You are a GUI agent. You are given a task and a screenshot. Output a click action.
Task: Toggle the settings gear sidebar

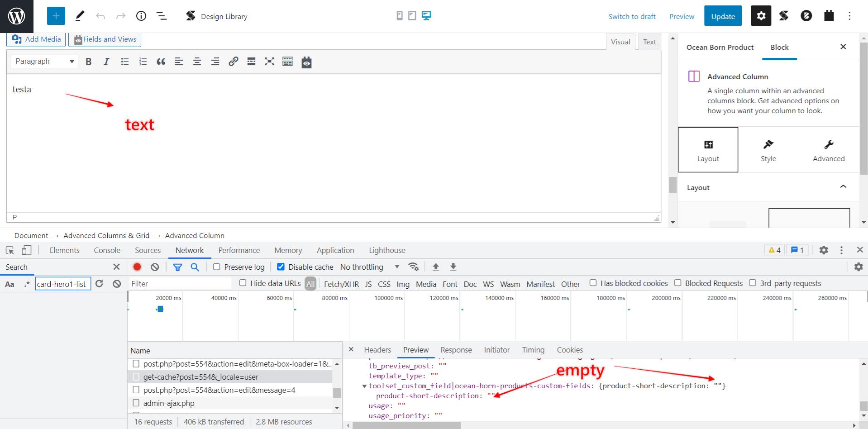coord(761,16)
